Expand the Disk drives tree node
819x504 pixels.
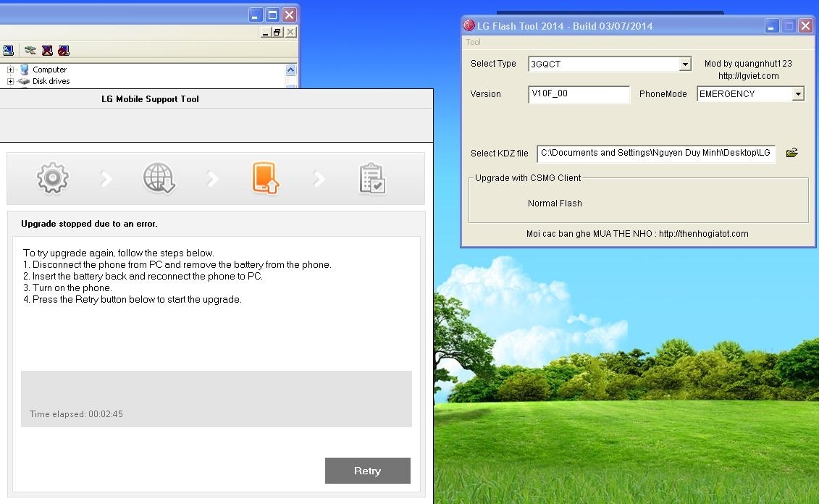(x=11, y=82)
